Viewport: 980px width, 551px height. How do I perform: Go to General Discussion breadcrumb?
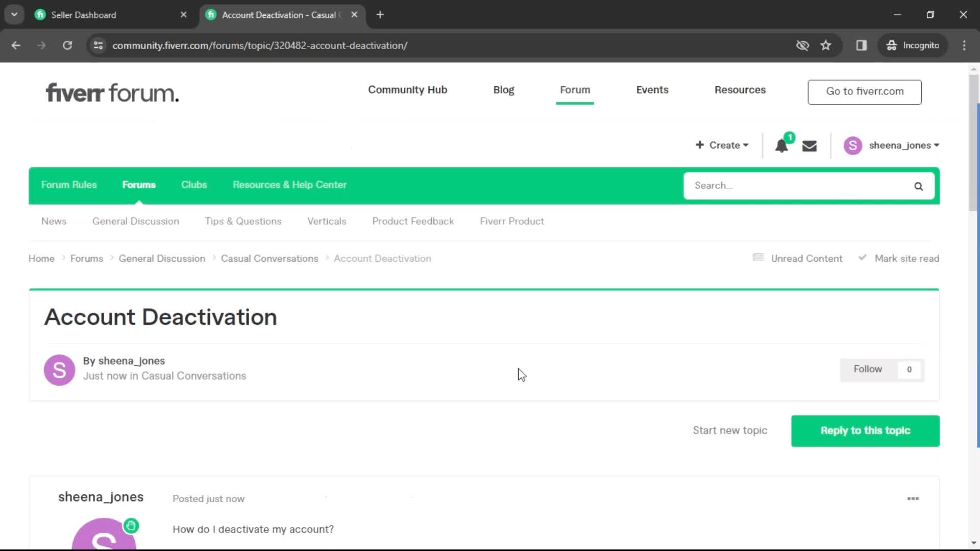tap(162, 259)
